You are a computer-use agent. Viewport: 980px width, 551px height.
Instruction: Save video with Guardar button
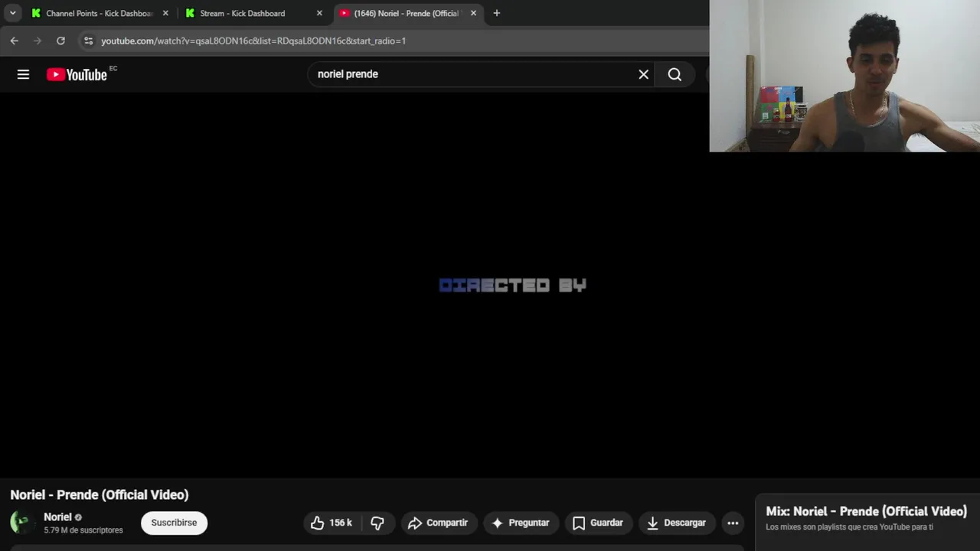[598, 523]
